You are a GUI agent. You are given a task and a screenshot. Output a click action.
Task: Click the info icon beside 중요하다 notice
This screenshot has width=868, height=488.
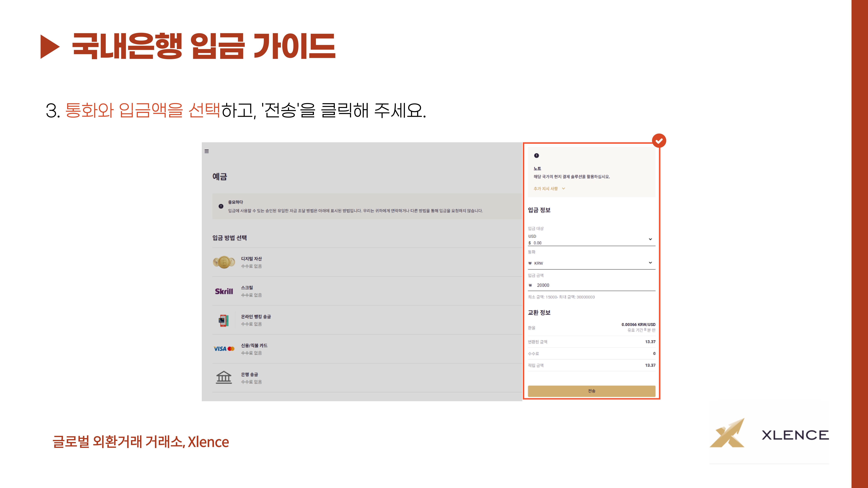pos(221,206)
